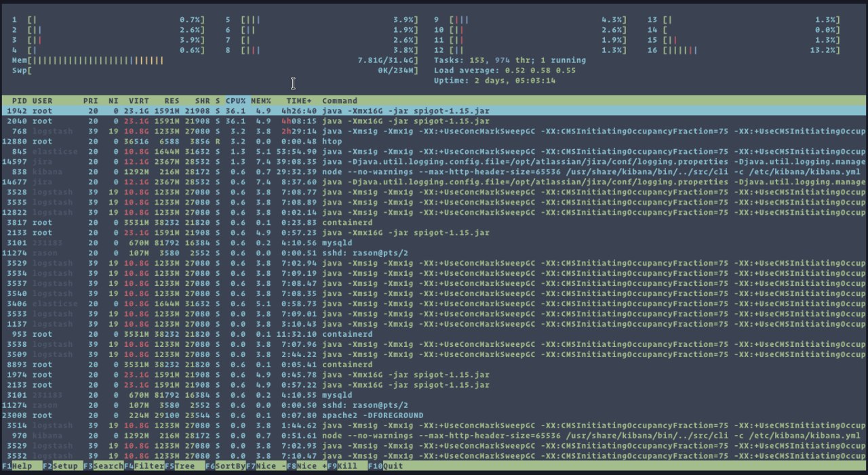Select logstash process row PID 3535
Viewport: 868px width, 475px height.
click(434, 202)
